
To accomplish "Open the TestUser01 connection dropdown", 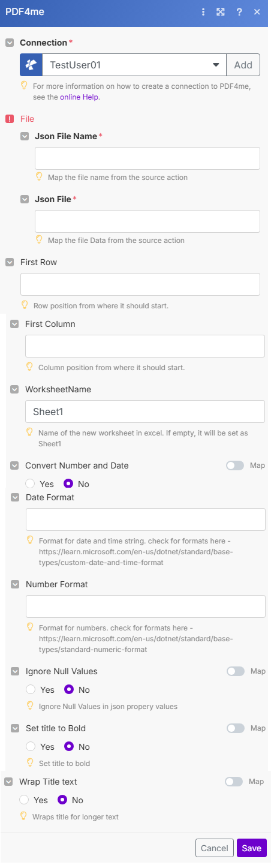I will (134, 65).
